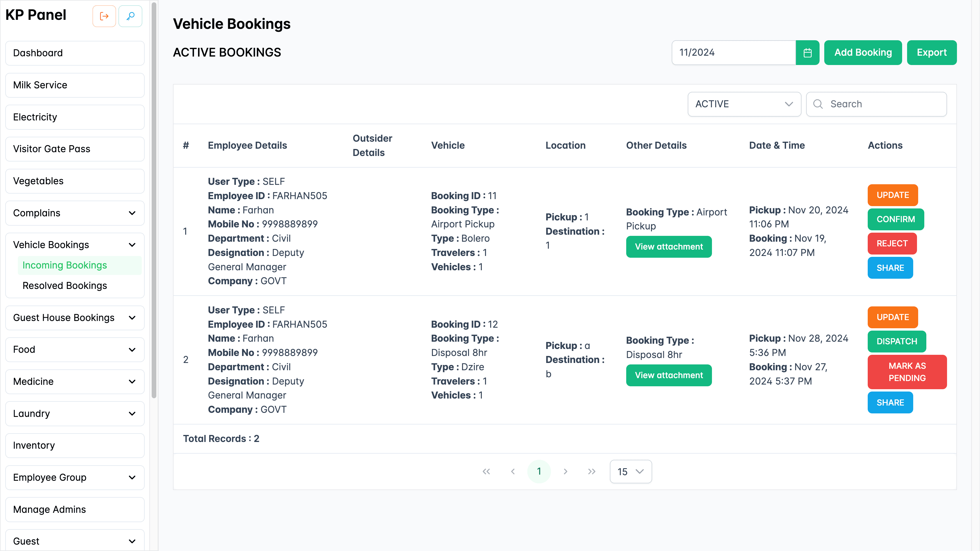
Task: Click the logout icon next to KP Panel
Action: pos(104,16)
